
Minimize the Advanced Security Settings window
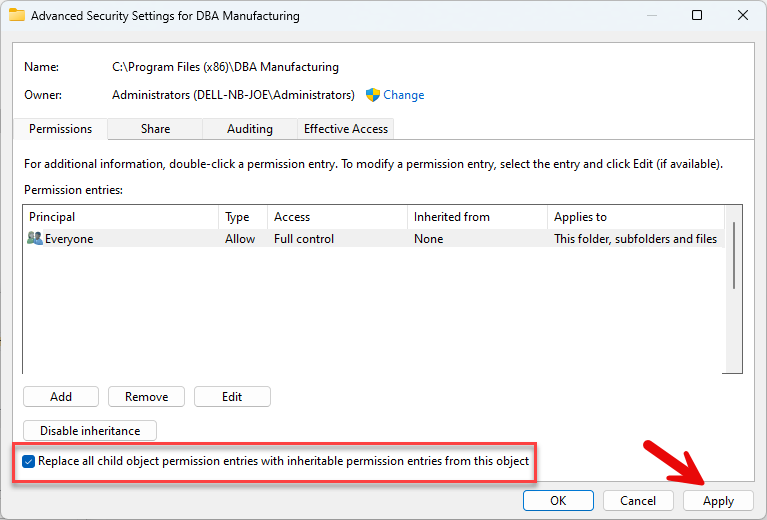tap(652, 15)
